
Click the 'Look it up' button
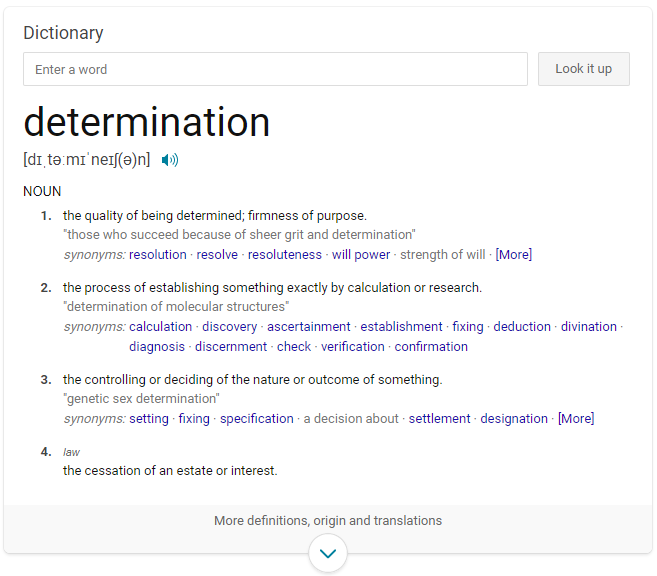coord(584,69)
